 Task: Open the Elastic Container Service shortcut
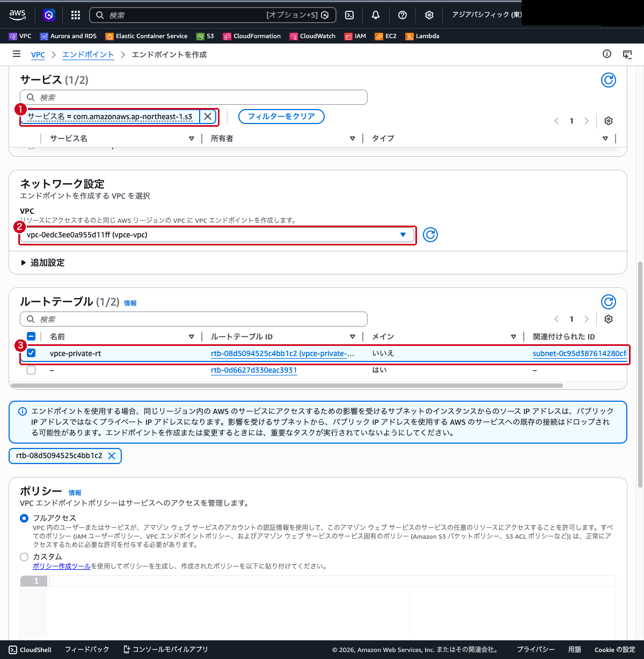pyautogui.click(x=147, y=36)
